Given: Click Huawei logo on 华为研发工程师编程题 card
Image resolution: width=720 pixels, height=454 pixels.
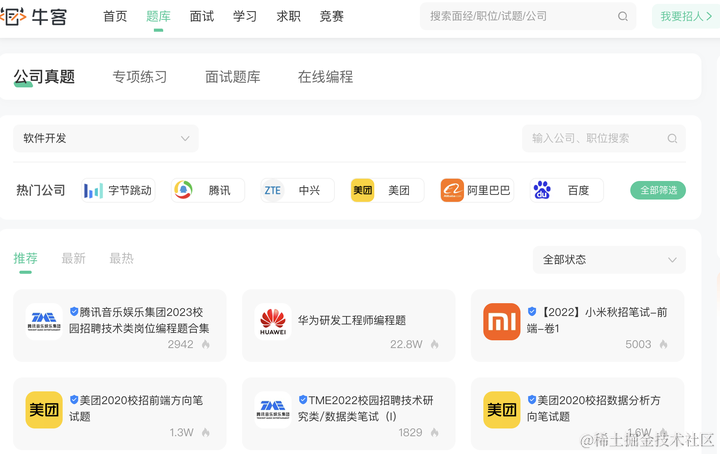Looking at the screenshot, I should (273, 321).
